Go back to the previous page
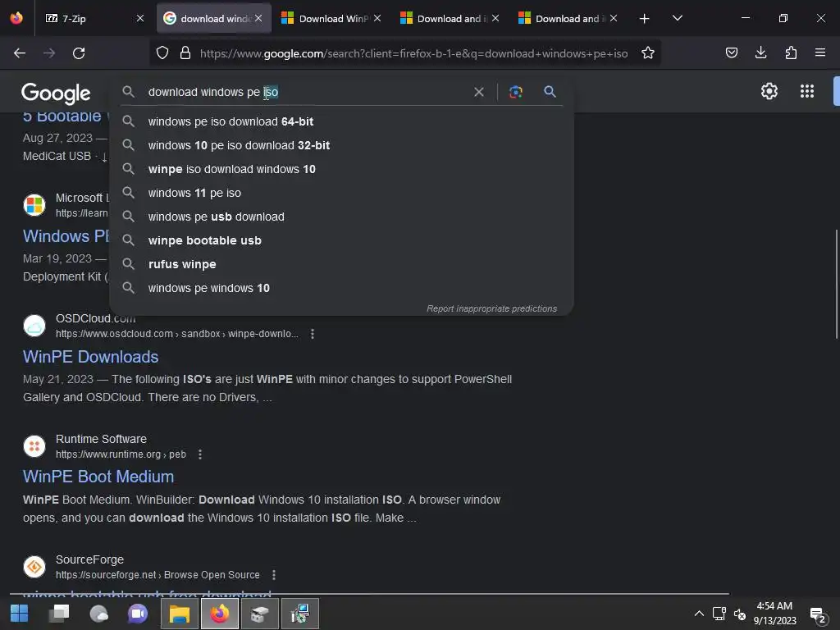This screenshot has height=630, width=840. pos(20,53)
